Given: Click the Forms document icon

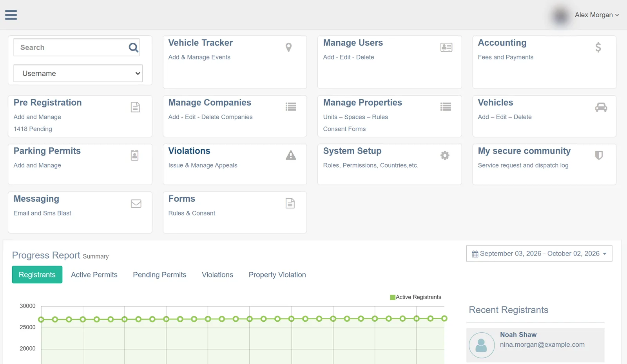Looking at the screenshot, I should [290, 203].
